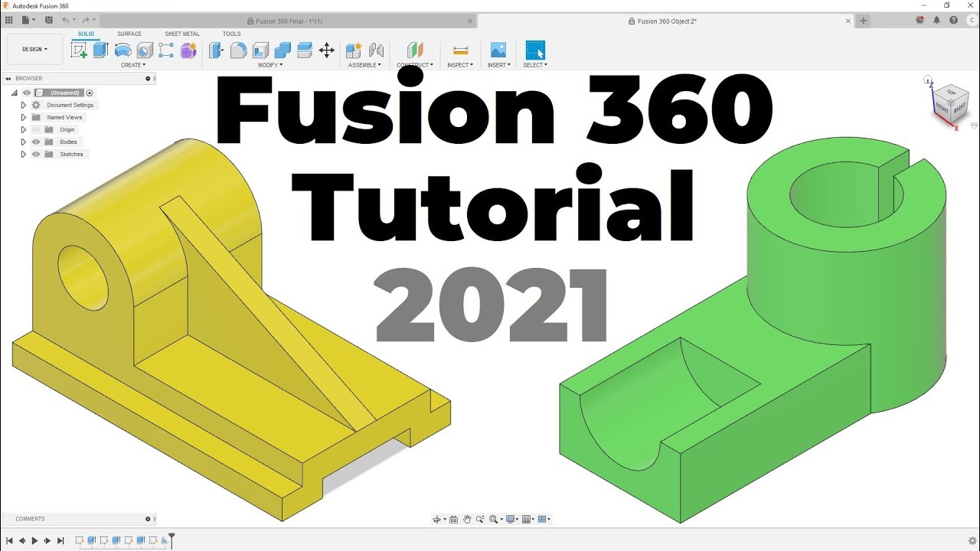Open the job status indicator

click(920, 21)
